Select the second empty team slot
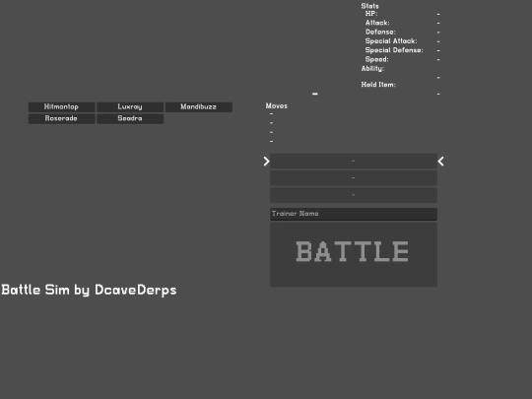 pos(354,177)
